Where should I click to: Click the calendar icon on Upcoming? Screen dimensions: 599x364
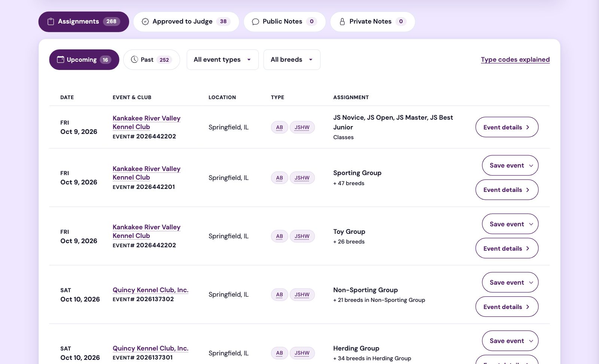pos(60,59)
